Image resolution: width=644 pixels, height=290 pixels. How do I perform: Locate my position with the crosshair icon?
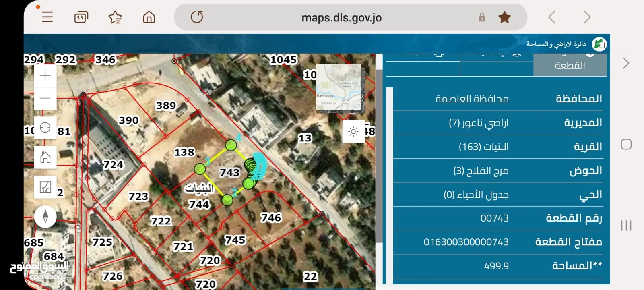[x=45, y=128]
